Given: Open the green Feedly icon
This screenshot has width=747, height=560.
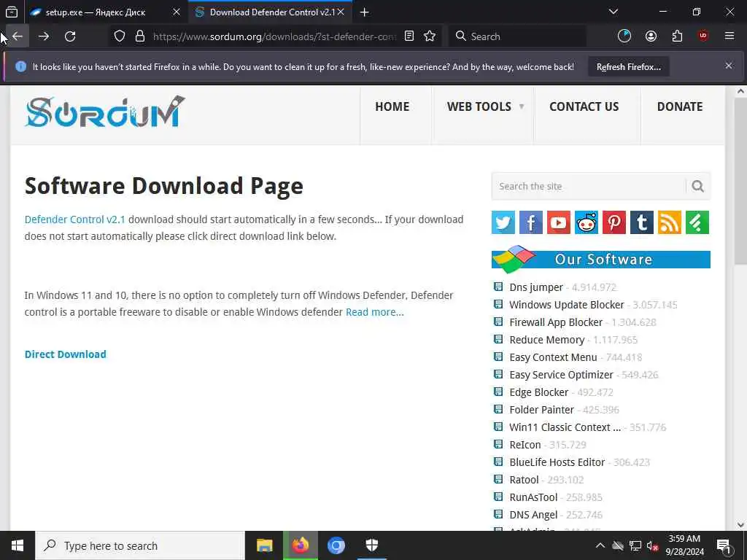Looking at the screenshot, I should pyautogui.click(x=697, y=222).
